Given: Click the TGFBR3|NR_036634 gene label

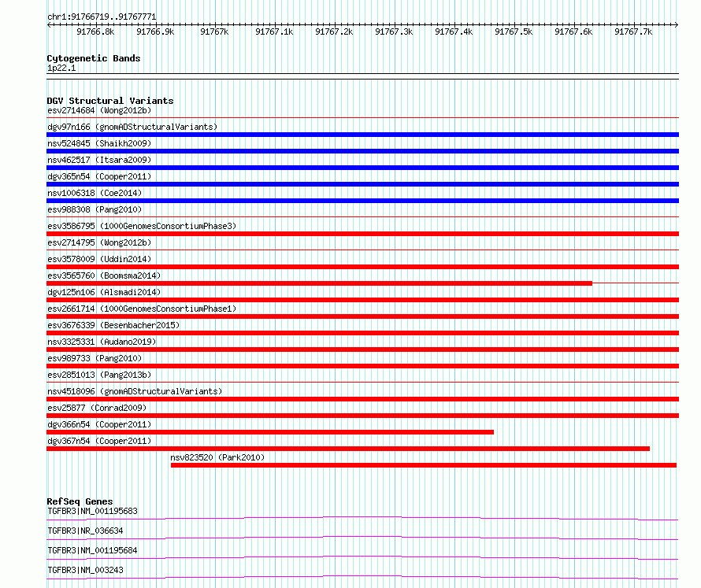Looking at the screenshot, I should 85,531.
